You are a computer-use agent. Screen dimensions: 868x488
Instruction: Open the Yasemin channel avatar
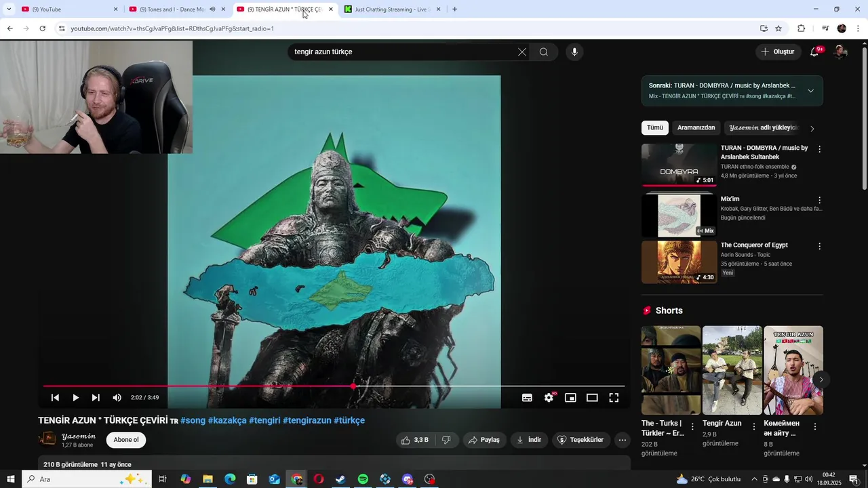[x=47, y=440]
